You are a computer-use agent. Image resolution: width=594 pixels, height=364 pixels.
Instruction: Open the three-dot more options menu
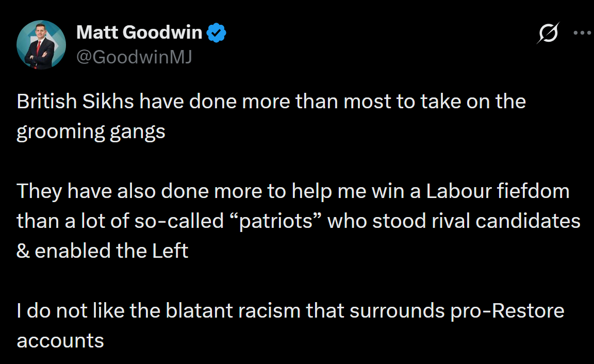(x=582, y=33)
